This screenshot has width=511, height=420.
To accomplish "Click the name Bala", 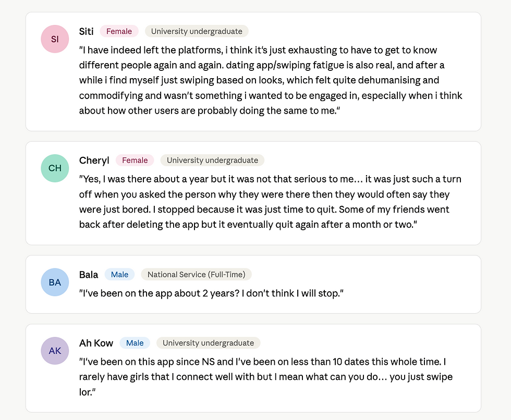I will (88, 275).
